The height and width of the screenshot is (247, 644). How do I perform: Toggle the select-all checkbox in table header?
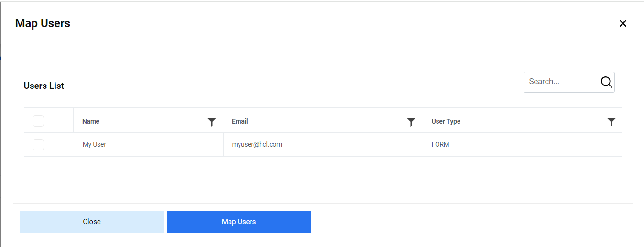point(38,121)
